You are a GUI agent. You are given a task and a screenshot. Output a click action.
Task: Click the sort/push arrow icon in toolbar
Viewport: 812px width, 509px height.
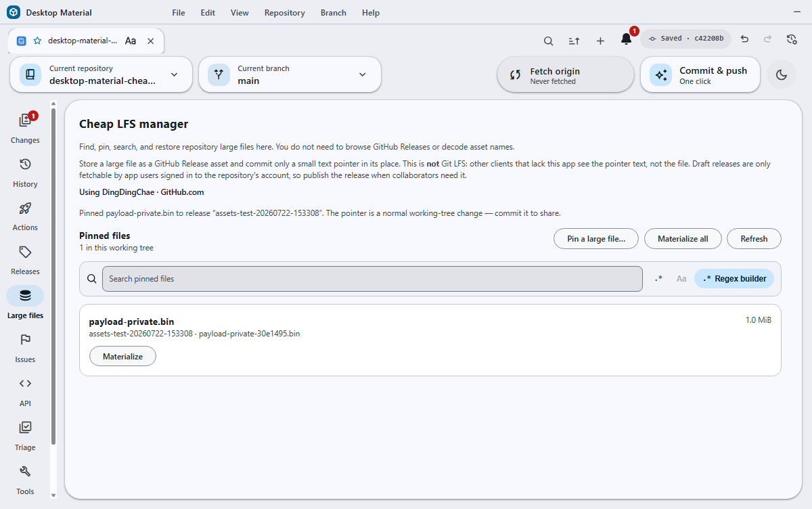click(x=574, y=41)
